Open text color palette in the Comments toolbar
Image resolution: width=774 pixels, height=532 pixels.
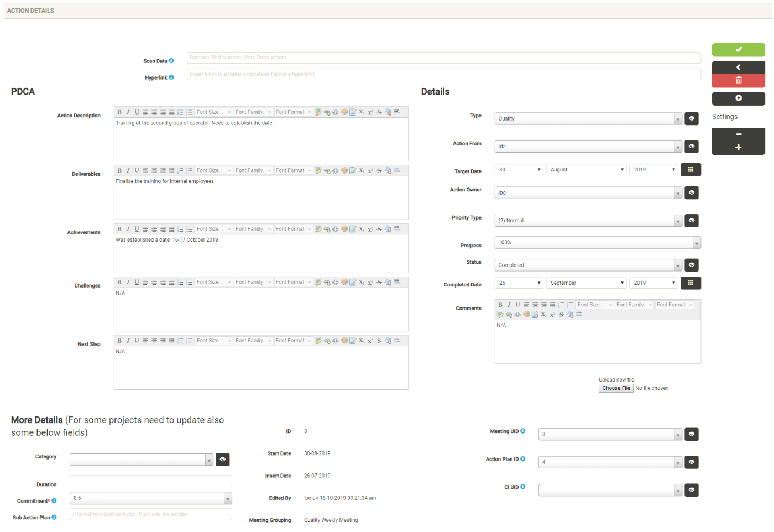pyautogui.click(x=527, y=314)
